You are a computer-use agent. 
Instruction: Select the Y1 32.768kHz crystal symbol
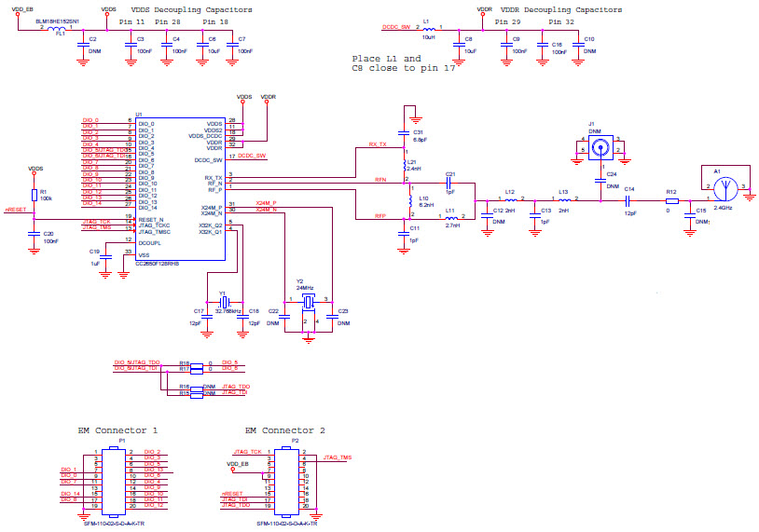223,300
